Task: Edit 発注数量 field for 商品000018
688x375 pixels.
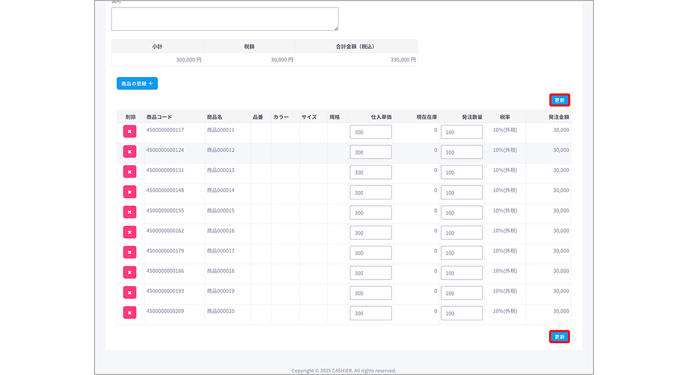Action: tap(462, 273)
